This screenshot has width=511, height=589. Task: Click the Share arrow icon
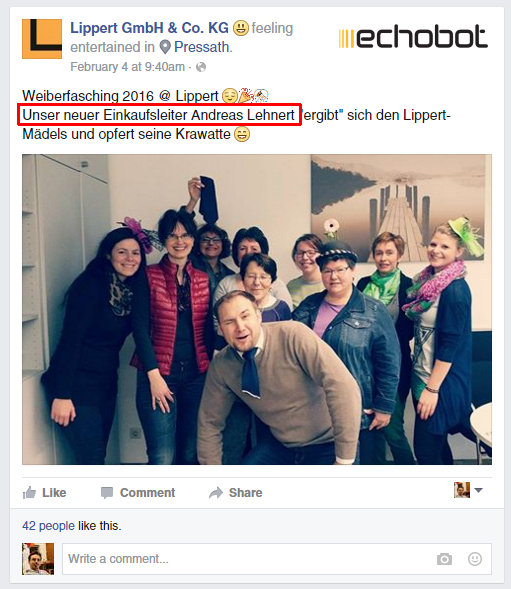216,493
